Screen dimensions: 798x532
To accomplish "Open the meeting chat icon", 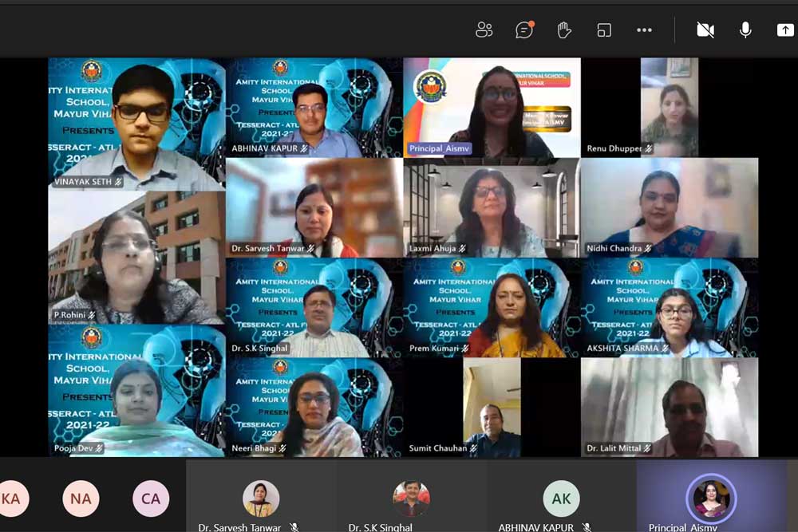I will 524,30.
